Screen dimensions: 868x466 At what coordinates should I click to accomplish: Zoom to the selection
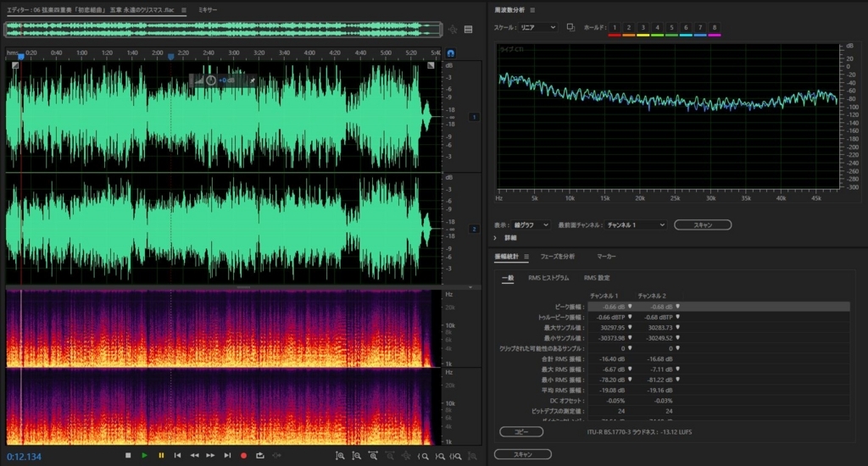pyautogui.click(x=455, y=456)
